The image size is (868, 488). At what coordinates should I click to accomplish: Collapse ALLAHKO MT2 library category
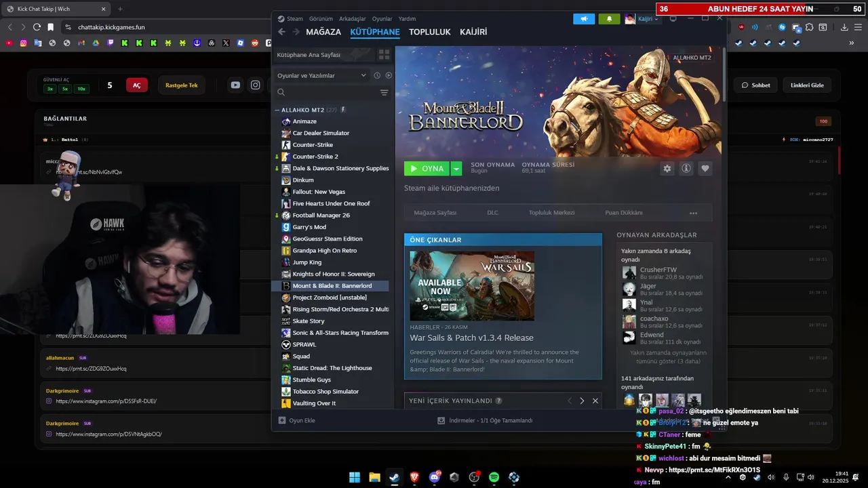coord(277,110)
